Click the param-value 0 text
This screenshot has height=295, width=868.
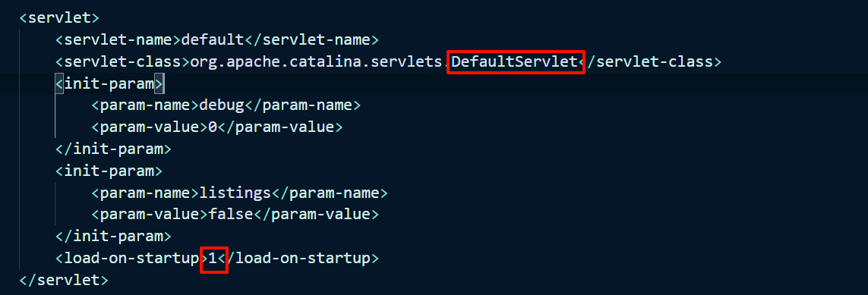click(x=213, y=127)
